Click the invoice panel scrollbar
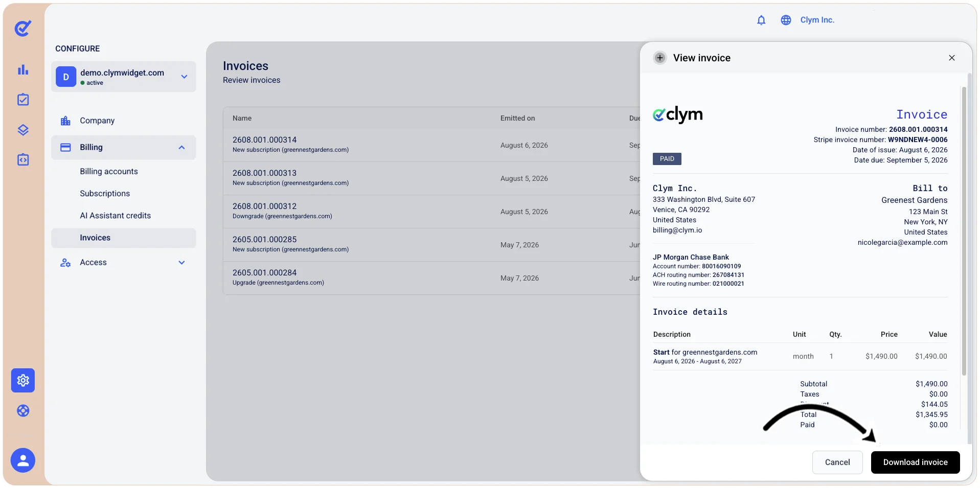Image resolution: width=980 pixels, height=488 pixels. point(964,230)
